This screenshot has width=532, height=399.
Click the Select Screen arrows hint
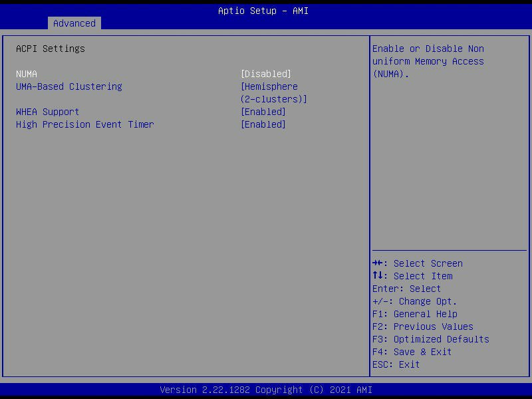tap(418, 263)
